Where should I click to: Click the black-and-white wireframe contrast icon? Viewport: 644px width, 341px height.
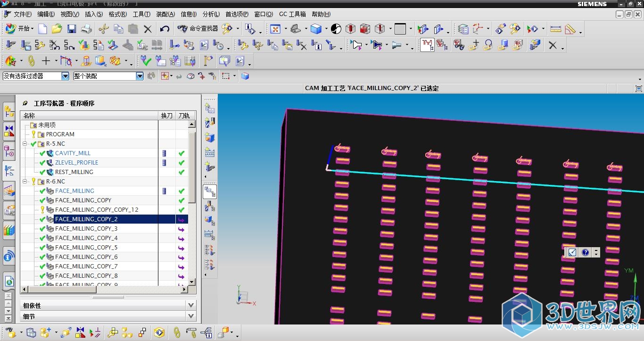point(336,29)
